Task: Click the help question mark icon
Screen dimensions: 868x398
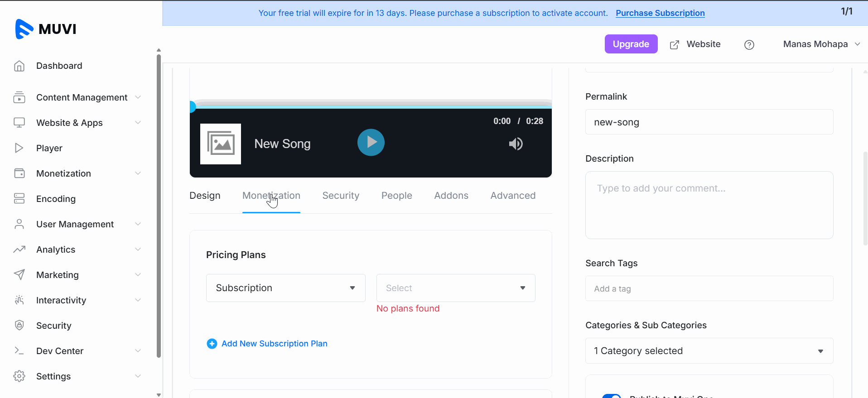Action: pyautogui.click(x=749, y=45)
